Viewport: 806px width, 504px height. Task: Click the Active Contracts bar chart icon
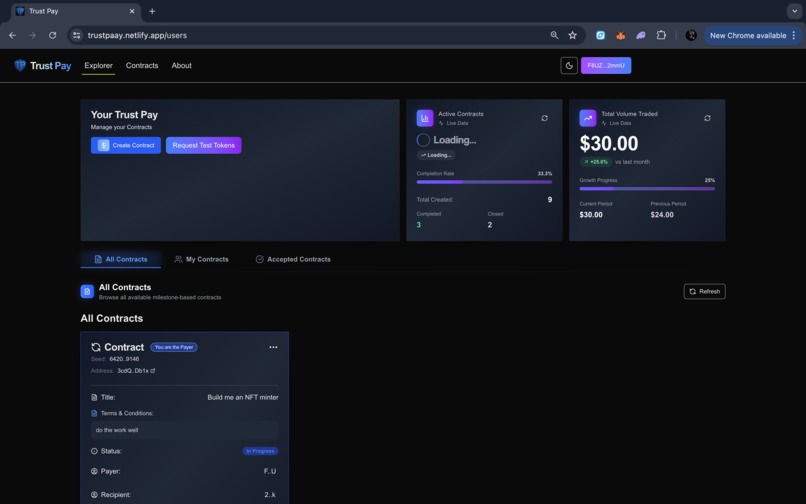(425, 118)
